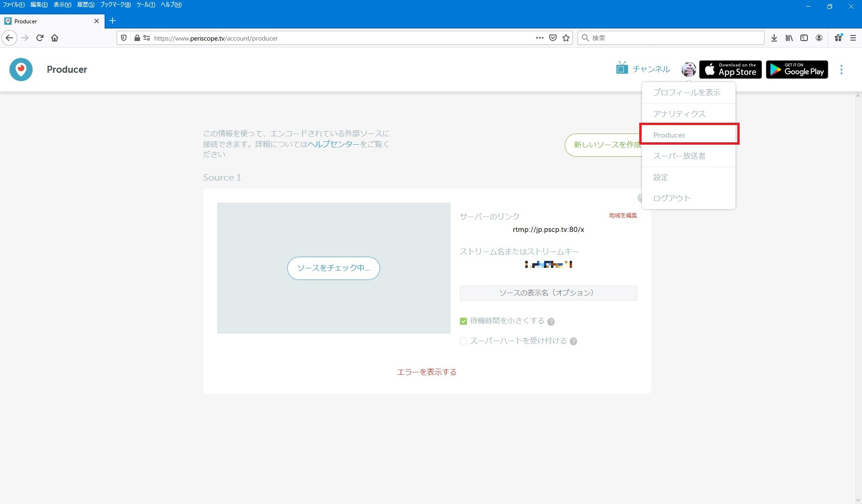Enable スーパーハートを受け付ける checkbox
This screenshot has height=504, width=862.
click(x=463, y=341)
